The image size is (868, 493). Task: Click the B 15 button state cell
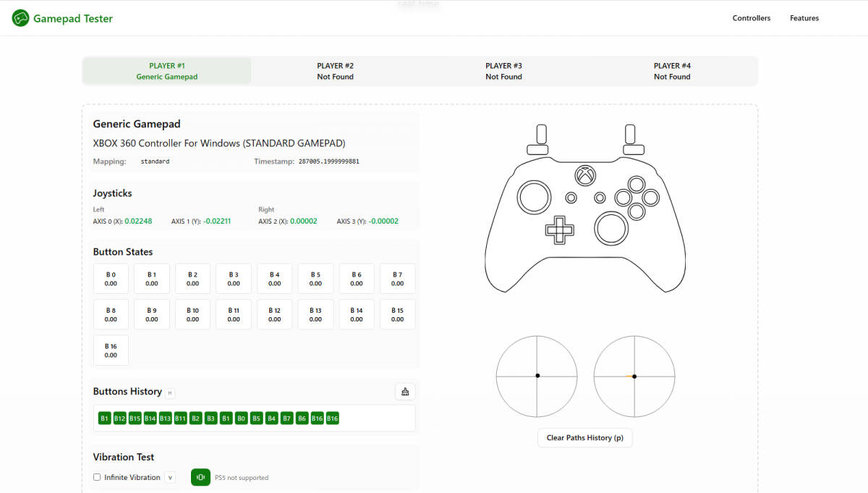pos(398,314)
